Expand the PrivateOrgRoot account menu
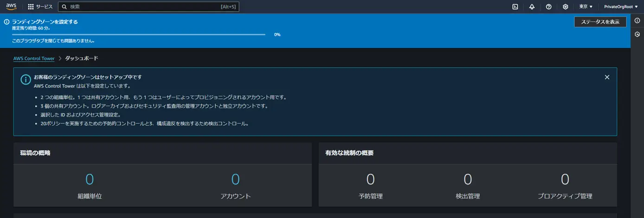Viewport: 644px width, 218px height. [x=621, y=7]
